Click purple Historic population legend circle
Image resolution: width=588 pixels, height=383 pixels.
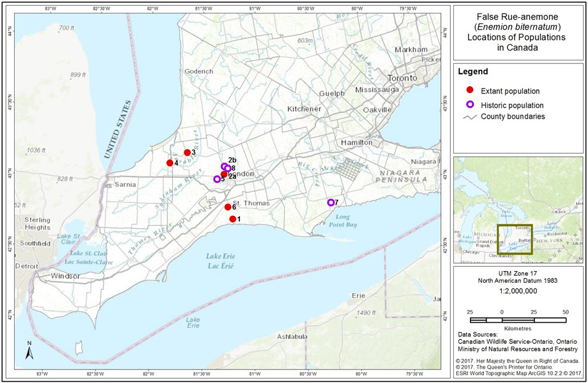pos(470,105)
